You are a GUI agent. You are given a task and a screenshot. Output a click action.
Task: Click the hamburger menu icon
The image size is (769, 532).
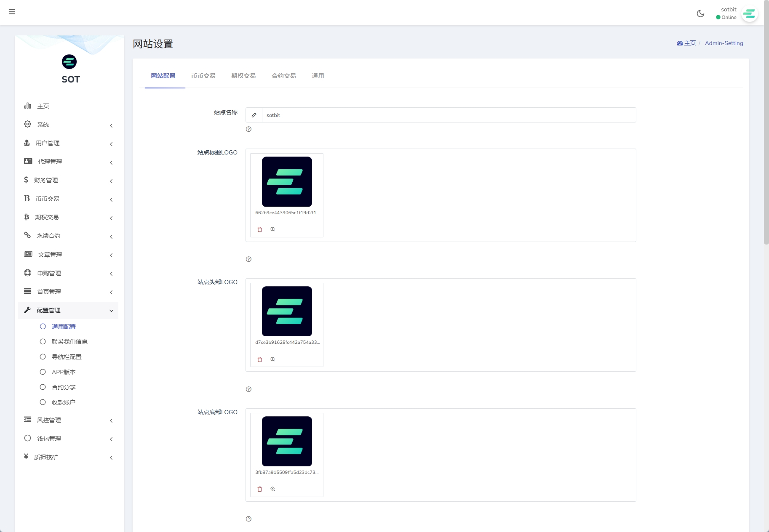click(x=12, y=12)
